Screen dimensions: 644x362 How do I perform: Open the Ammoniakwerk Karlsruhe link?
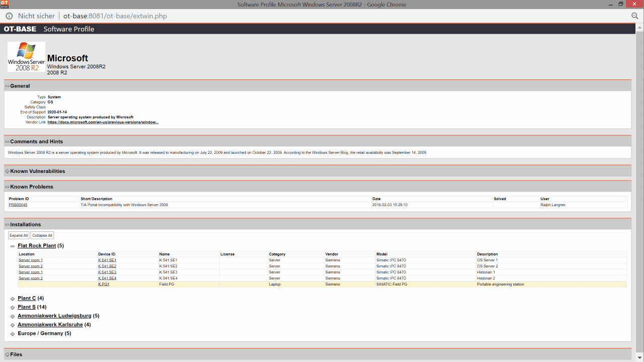(50, 325)
